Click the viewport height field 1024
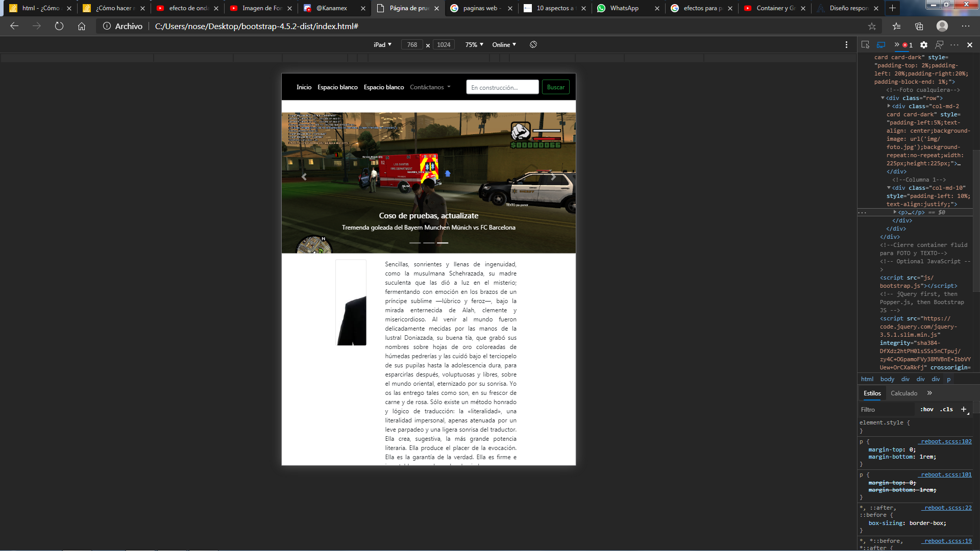The image size is (980, 551). pos(444,45)
